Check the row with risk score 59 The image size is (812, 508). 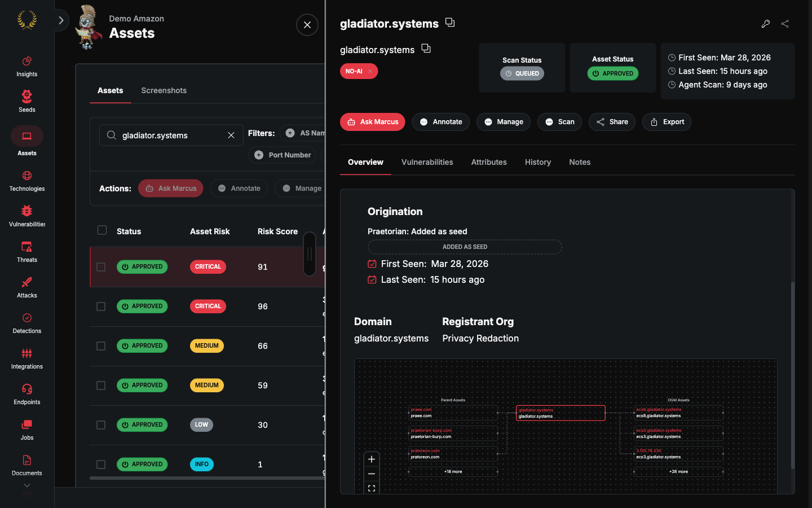click(101, 386)
